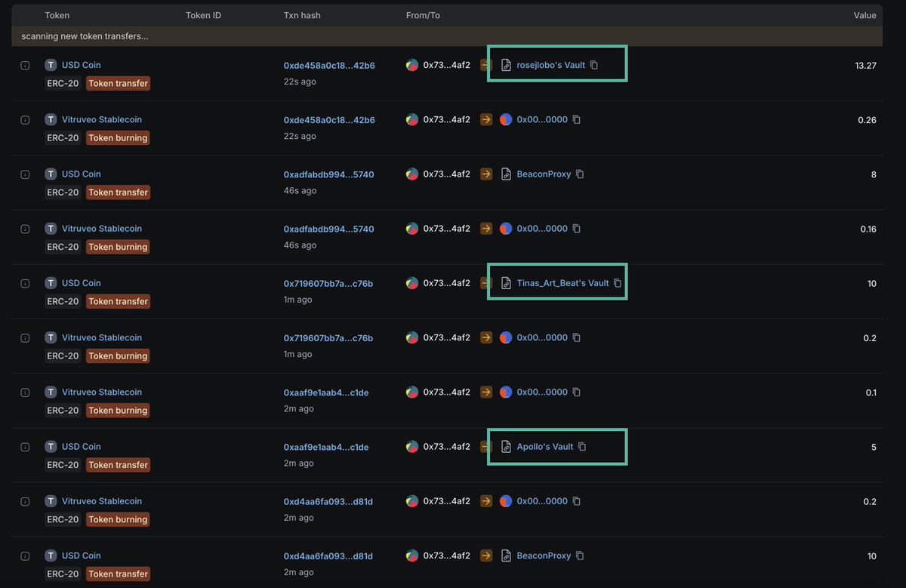
Task: Click the value 0.26
Action: tap(867, 120)
